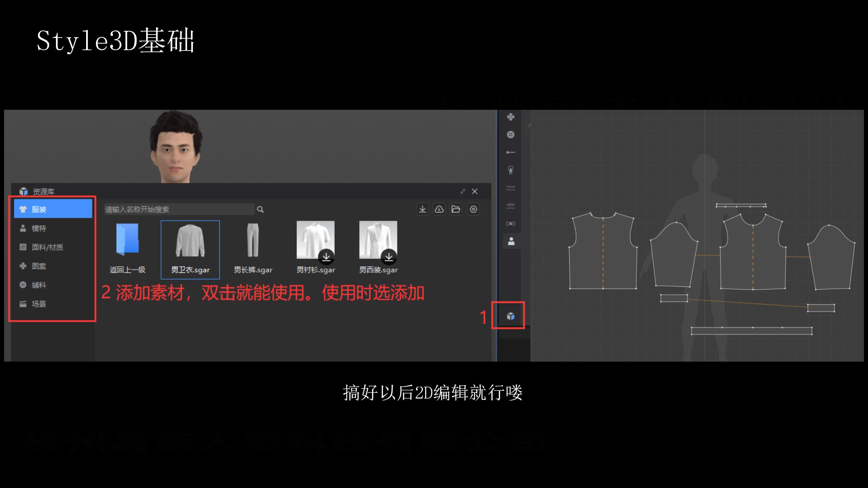Screen dimensions: 868x488
Task: Select the 辅料 category
Action: click(53, 285)
